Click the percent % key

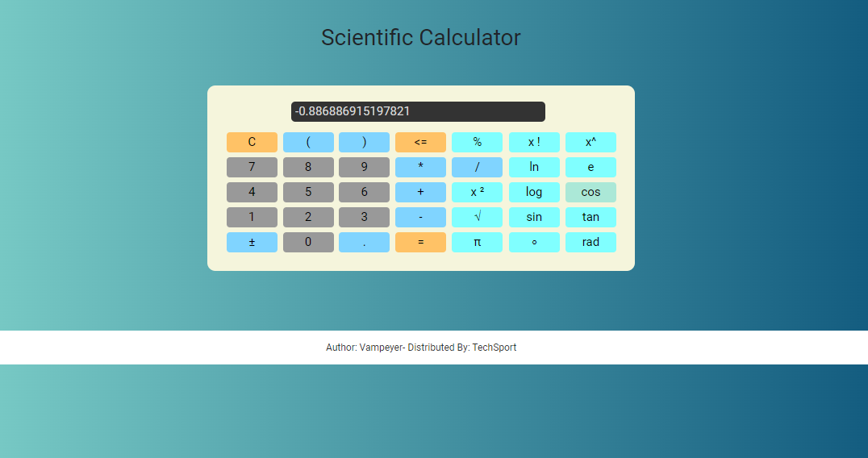click(478, 142)
